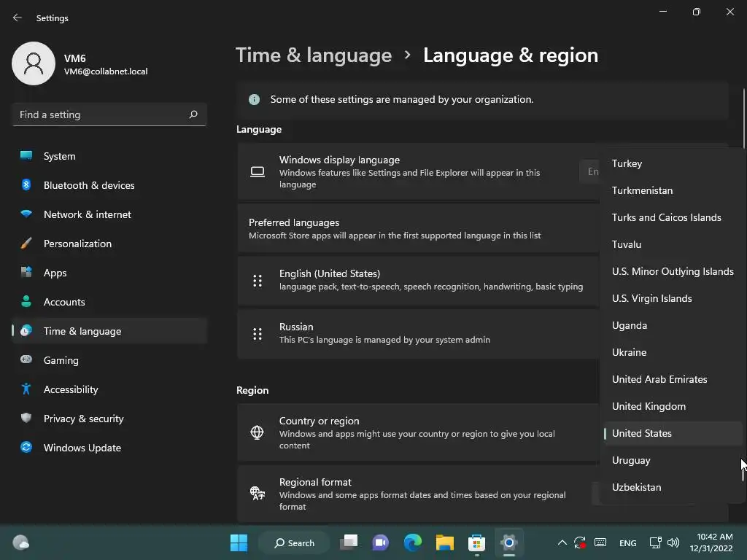The image size is (747, 560).
Task: Click the Windows Update sync icon
Action: point(26,447)
